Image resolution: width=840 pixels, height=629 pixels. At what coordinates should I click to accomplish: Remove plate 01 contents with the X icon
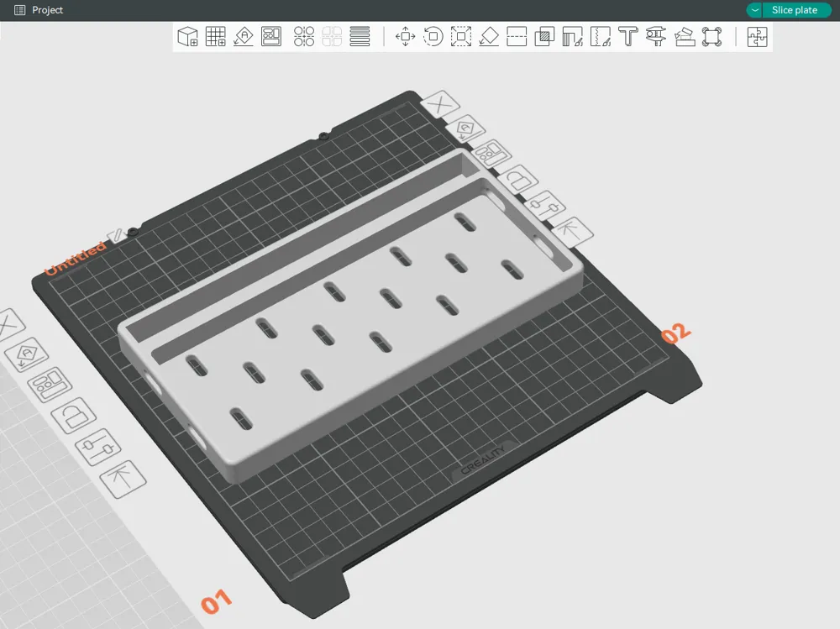(x=8, y=324)
